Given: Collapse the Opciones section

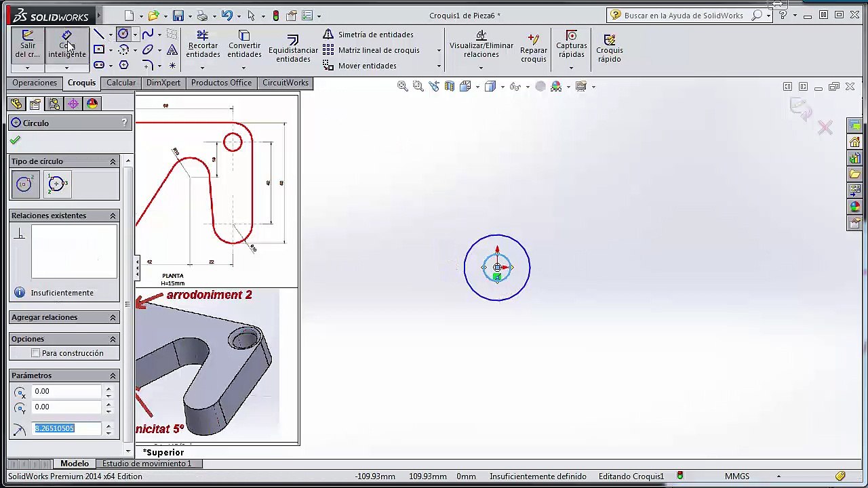Looking at the screenshot, I should click(x=113, y=339).
